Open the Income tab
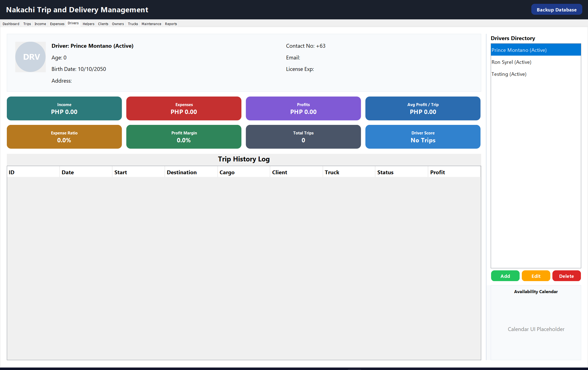588x370 pixels. [x=40, y=24]
